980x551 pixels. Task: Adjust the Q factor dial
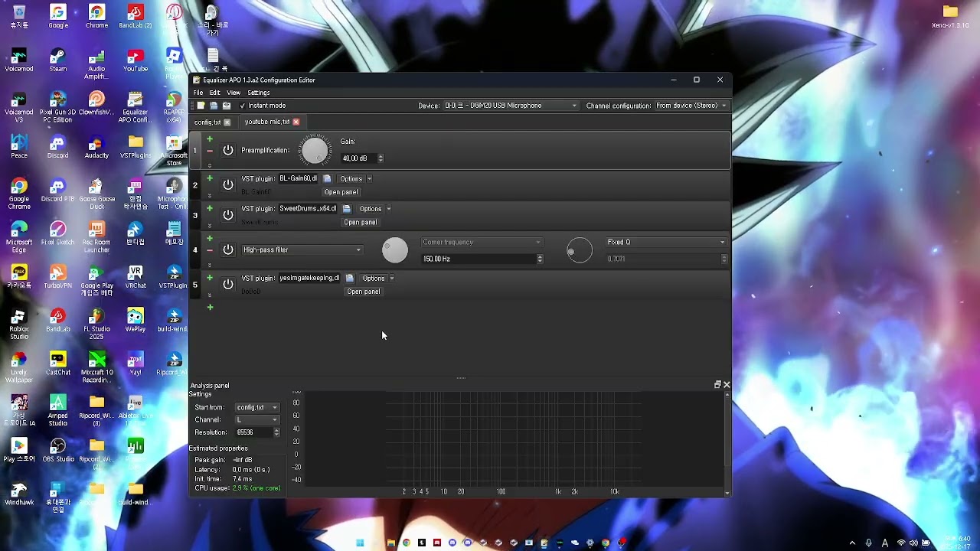[x=580, y=250]
